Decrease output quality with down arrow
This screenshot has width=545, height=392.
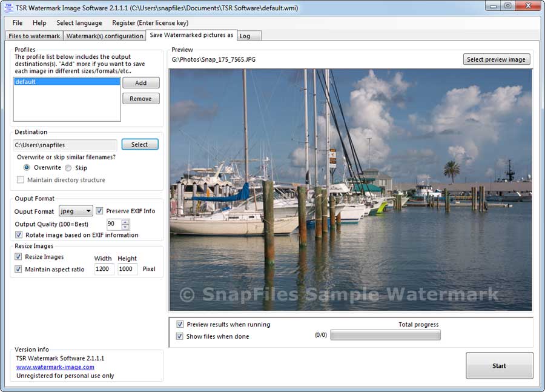[x=125, y=227]
